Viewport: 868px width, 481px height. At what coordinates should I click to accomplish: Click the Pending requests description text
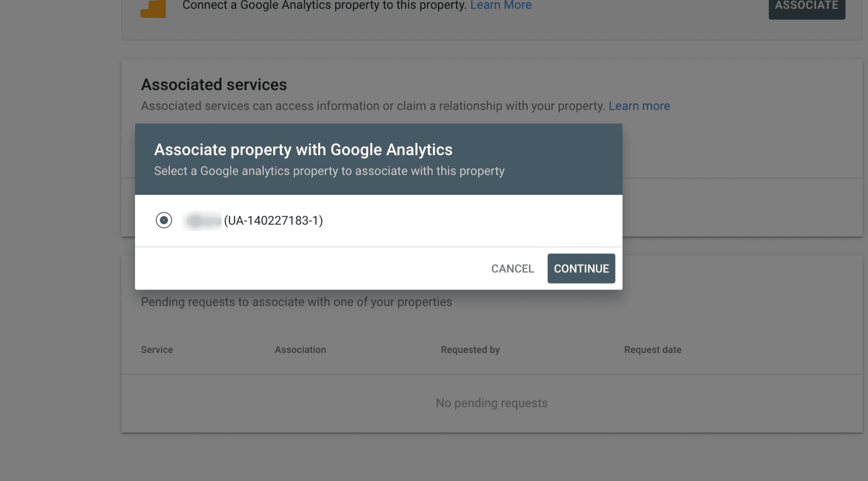(296, 301)
